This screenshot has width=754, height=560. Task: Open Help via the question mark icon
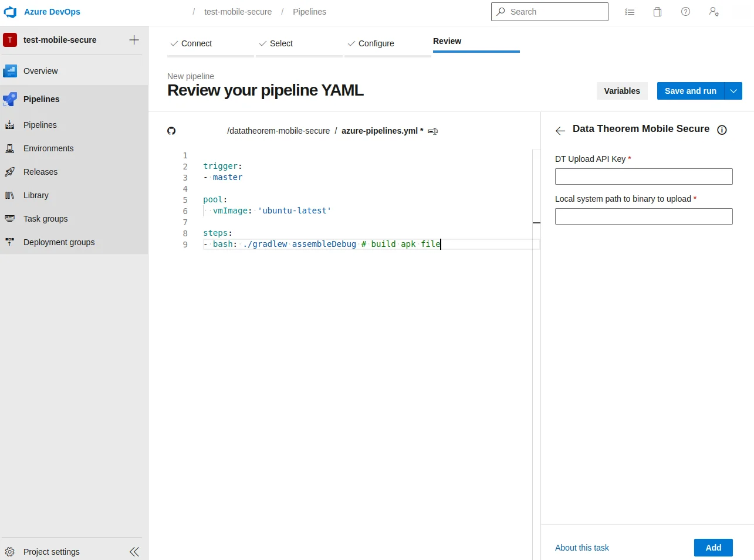tap(685, 11)
